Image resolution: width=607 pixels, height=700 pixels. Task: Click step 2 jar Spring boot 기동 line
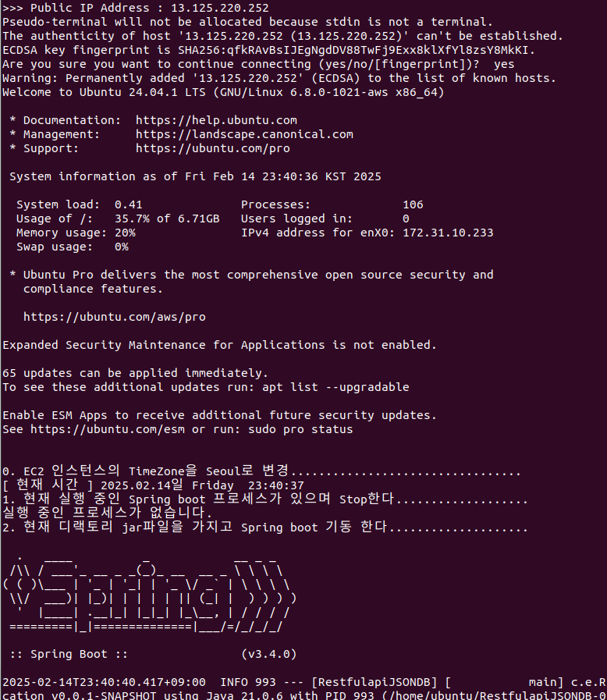(x=265, y=528)
